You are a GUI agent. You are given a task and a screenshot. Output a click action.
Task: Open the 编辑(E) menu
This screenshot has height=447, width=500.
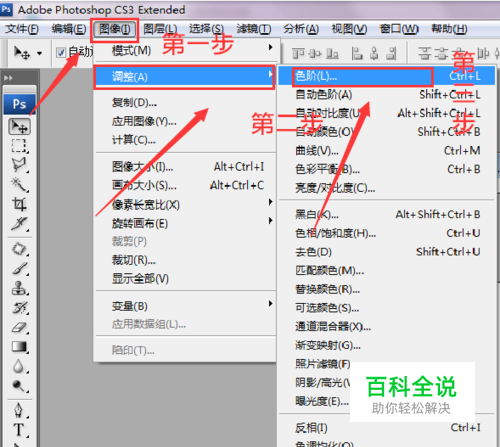point(69,29)
